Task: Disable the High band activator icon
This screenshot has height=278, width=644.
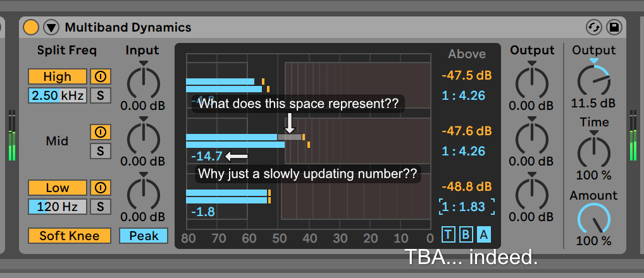Action: point(100,76)
